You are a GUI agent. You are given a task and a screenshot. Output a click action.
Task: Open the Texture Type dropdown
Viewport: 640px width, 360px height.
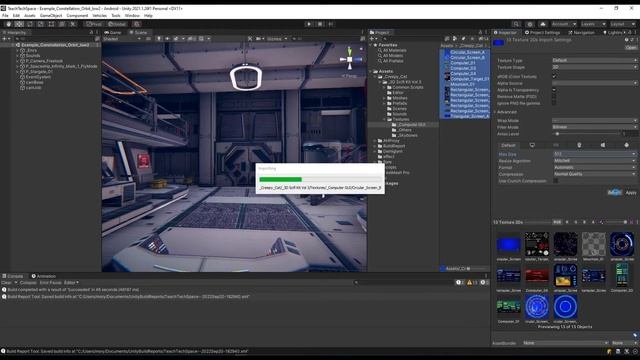click(x=594, y=60)
